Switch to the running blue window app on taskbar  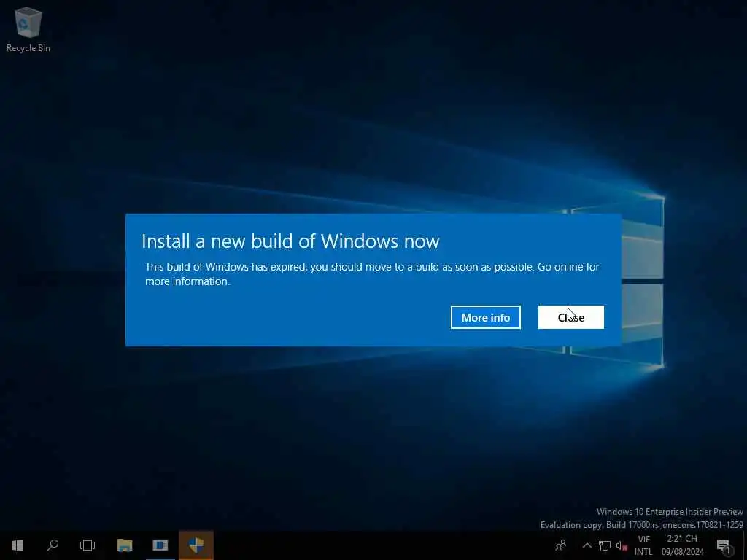160,545
